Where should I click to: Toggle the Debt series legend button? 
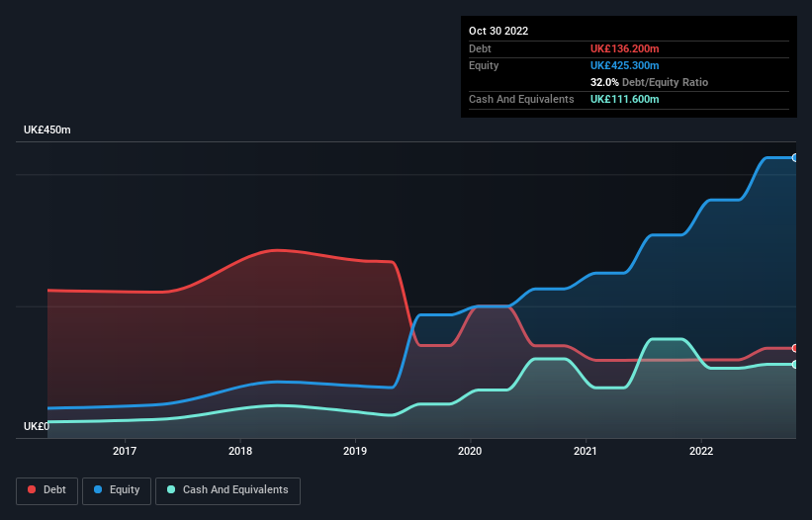click(x=47, y=490)
